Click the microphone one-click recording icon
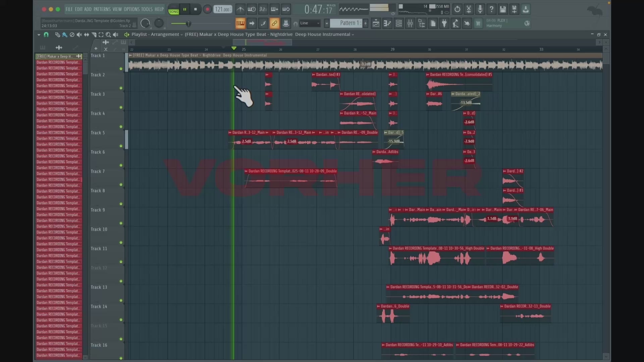This screenshot has height=362, width=644. (480, 9)
